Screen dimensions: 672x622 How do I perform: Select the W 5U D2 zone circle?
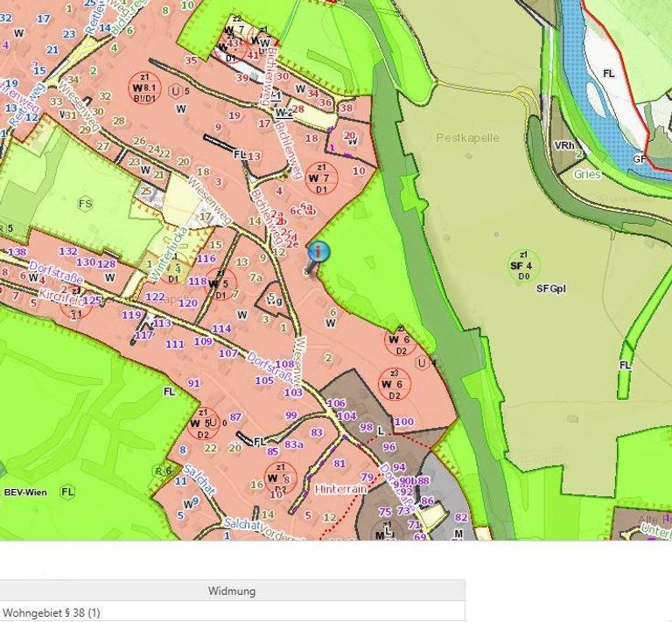click(203, 424)
